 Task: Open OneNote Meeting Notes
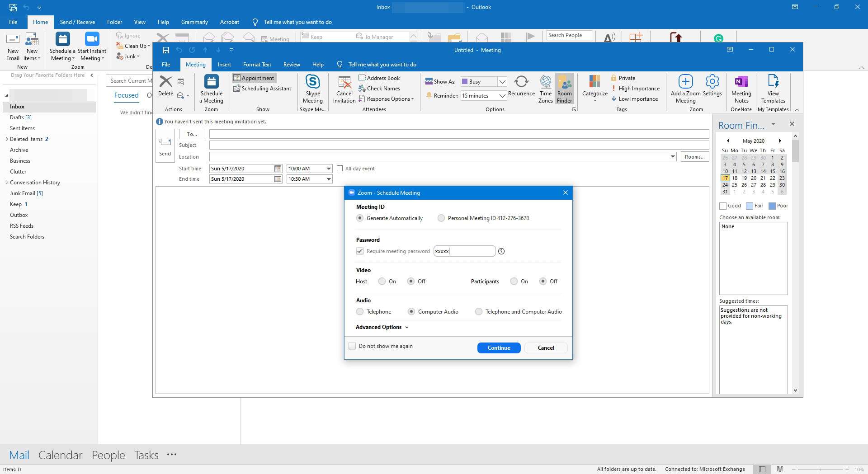click(741, 89)
